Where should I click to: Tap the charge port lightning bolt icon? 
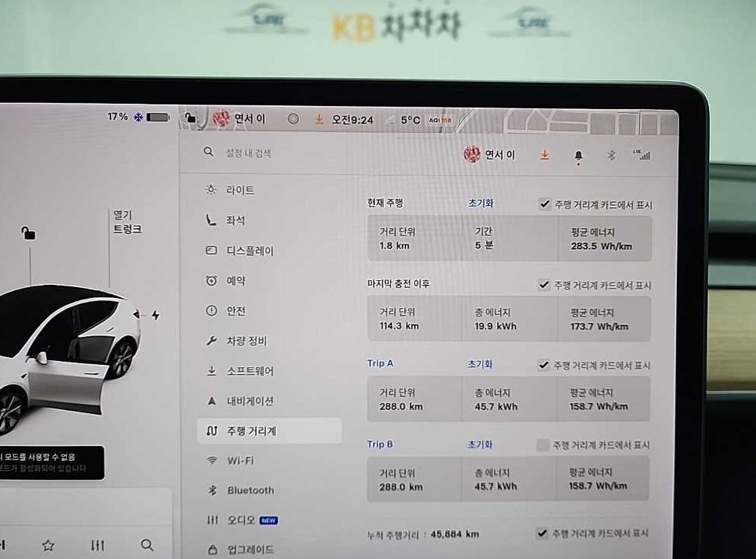click(155, 315)
